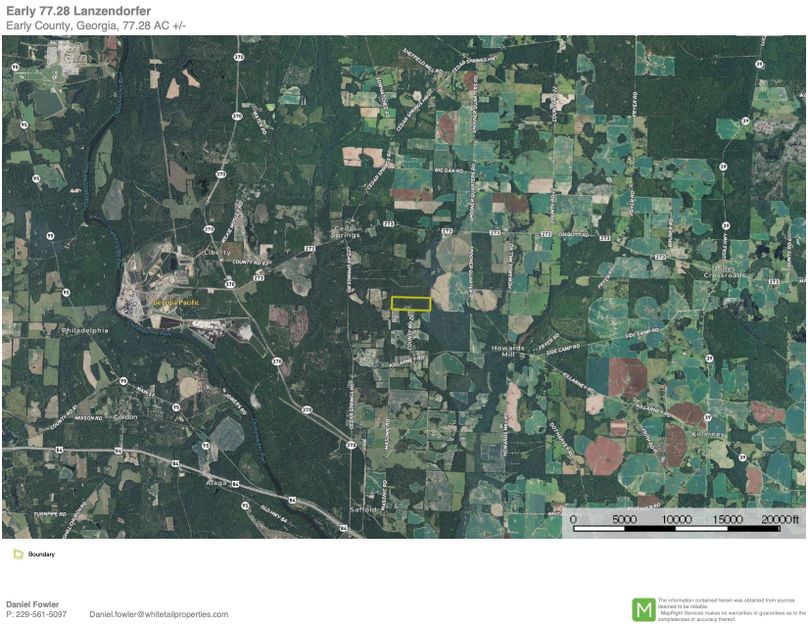Click the Highway 273 shield near Cedar Springs

point(389,223)
